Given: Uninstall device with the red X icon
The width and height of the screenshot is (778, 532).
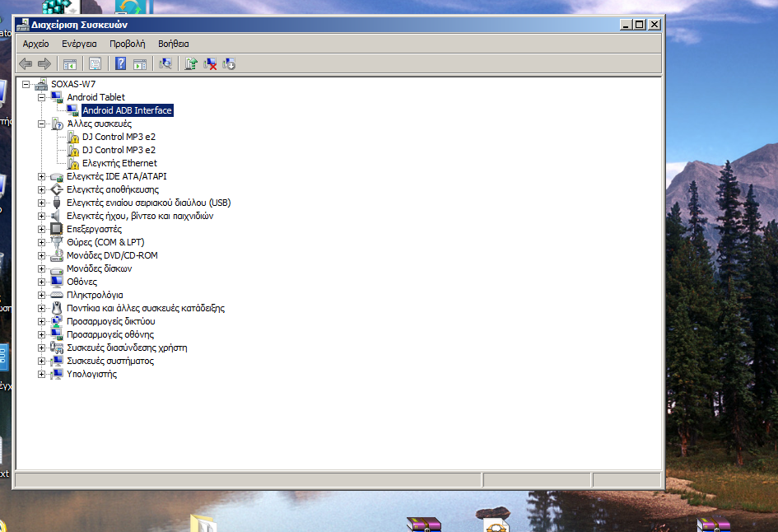Looking at the screenshot, I should [x=210, y=63].
